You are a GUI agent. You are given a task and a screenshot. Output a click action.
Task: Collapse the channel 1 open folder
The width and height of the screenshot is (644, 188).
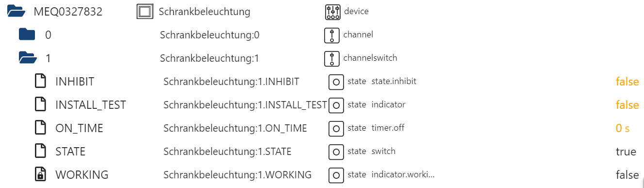[x=28, y=58]
